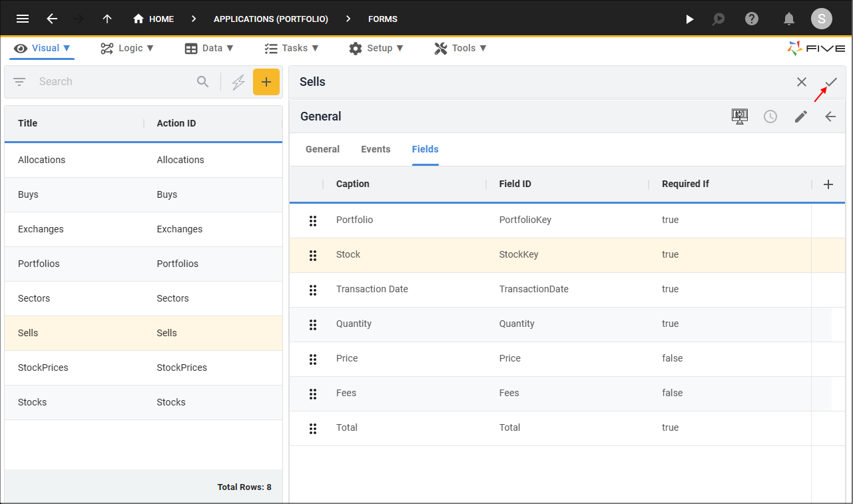Image resolution: width=853 pixels, height=504 pixels.
Task: Select the Stocks form row
Action: pyautogui.click(x=143, y=402)
